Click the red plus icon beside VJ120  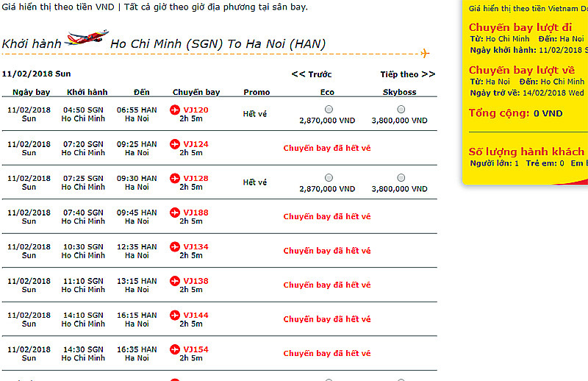coord(175,110)
